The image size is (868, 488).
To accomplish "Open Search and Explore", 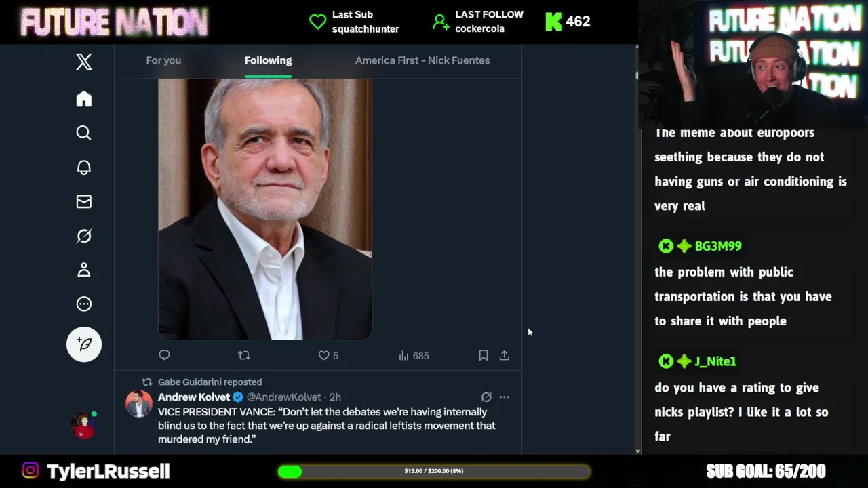I will 83,133.
